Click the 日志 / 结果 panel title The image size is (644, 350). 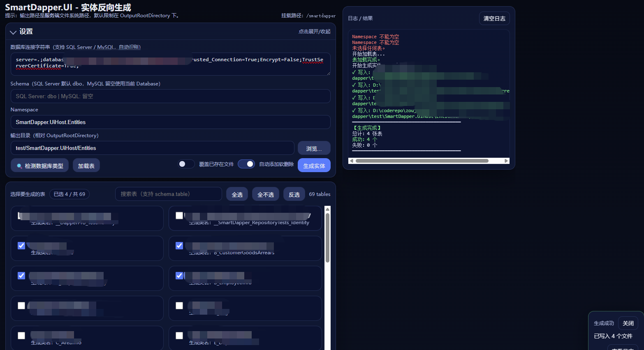point(360,18)
